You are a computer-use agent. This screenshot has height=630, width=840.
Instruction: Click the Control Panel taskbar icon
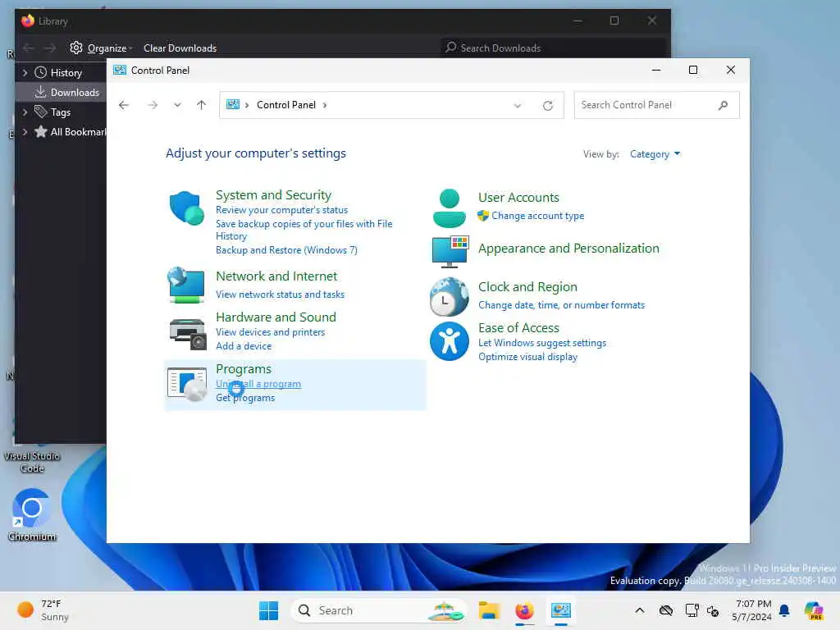tap(561, 610)
